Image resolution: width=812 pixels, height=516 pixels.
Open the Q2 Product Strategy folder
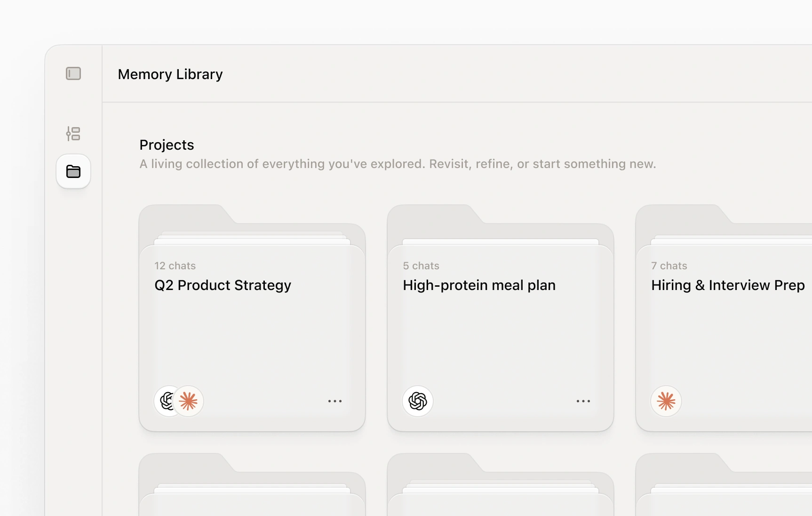[x=252, y=318]
